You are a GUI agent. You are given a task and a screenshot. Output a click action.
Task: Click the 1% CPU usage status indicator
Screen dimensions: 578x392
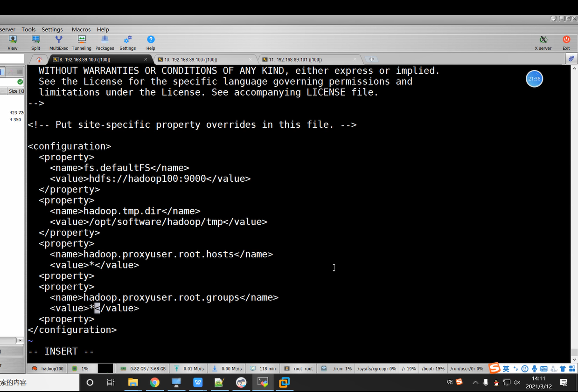point(80,369)
